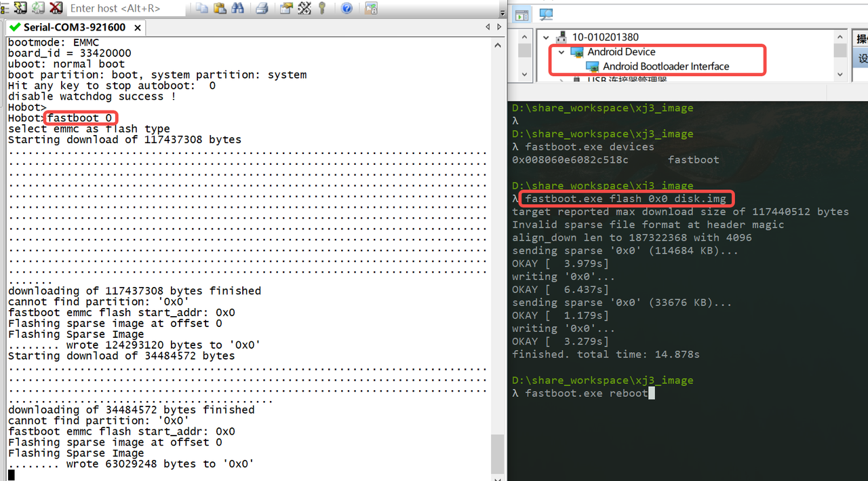Screen dimensions: 868x481
Task: Close the Serial-COM3-921600 tab
Action: (x=137, y=27)
